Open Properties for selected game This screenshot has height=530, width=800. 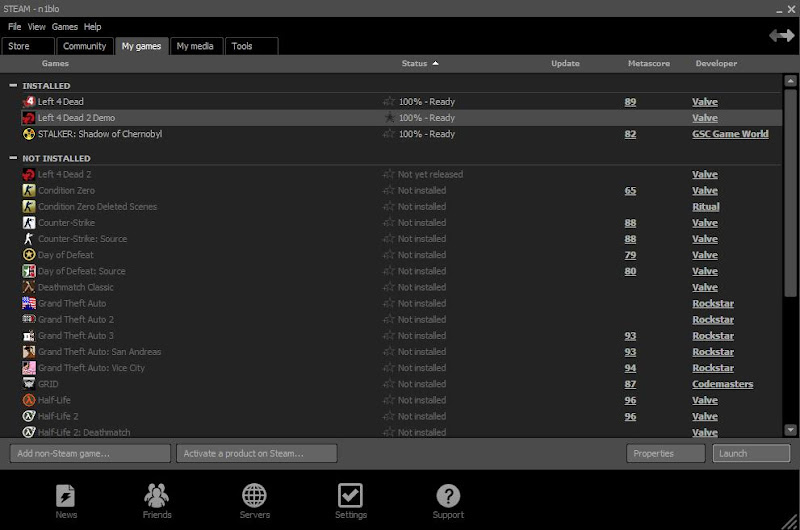point(666,453)
